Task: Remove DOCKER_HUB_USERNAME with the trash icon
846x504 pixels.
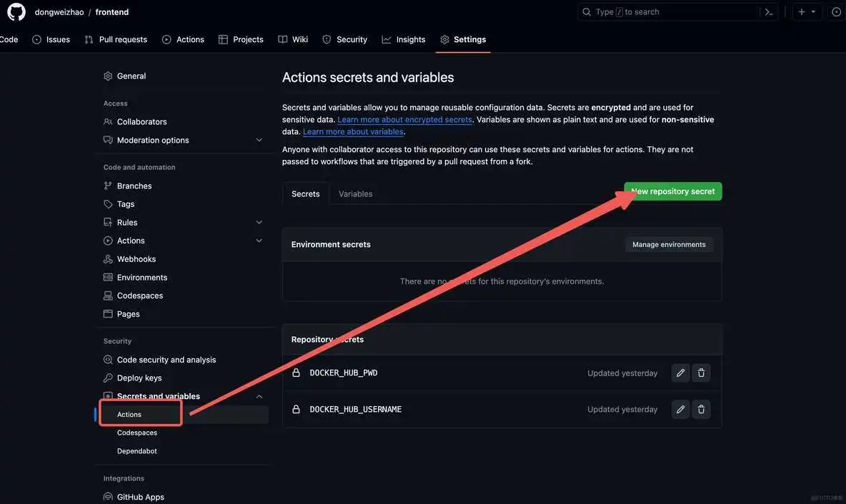Action: pyautogui.click(x=700, y=408)
